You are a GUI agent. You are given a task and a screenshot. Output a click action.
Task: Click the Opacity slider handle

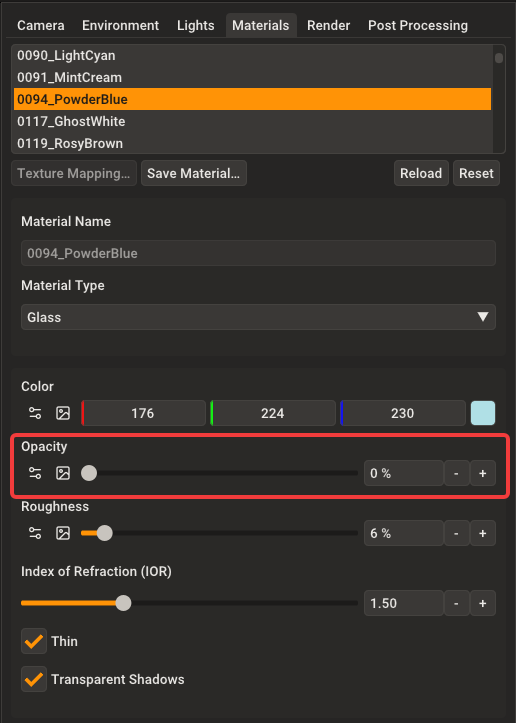pos(89,473)
